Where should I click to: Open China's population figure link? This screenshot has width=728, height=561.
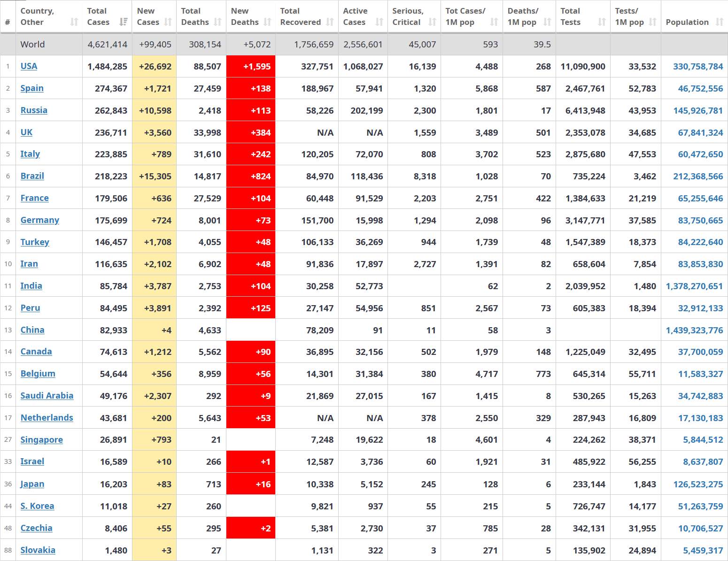coord(694,330)
